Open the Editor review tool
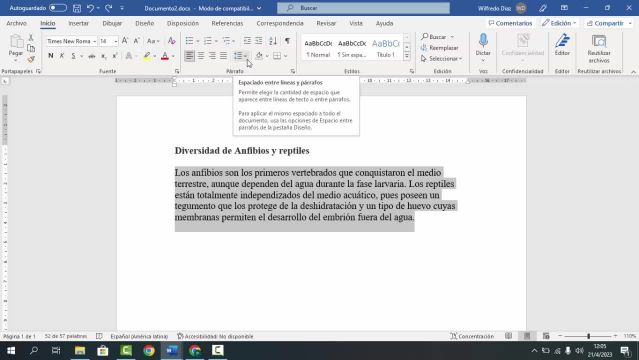 tap(562, 44)
